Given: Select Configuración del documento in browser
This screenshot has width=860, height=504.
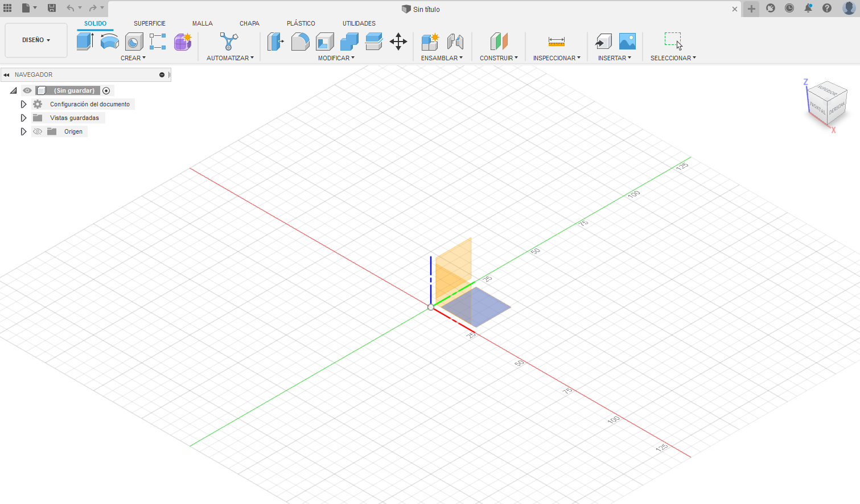Looking at the screenshot, I should click(90, 104).
